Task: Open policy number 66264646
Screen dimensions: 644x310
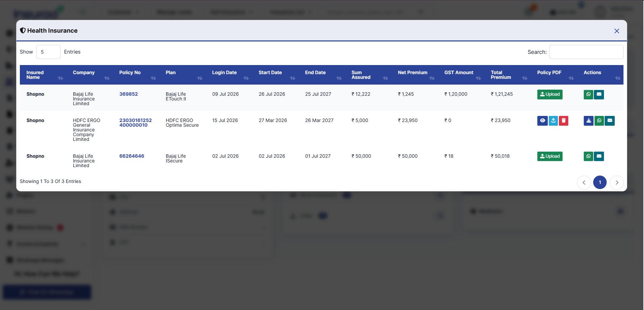Action: 132,156
